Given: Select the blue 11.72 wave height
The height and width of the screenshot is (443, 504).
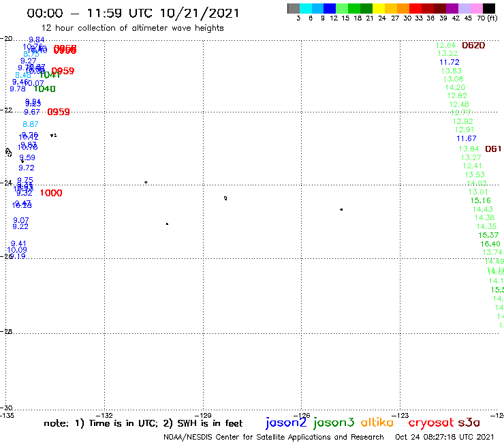Looking at the screenshot, I should click(x=450, y=62).
